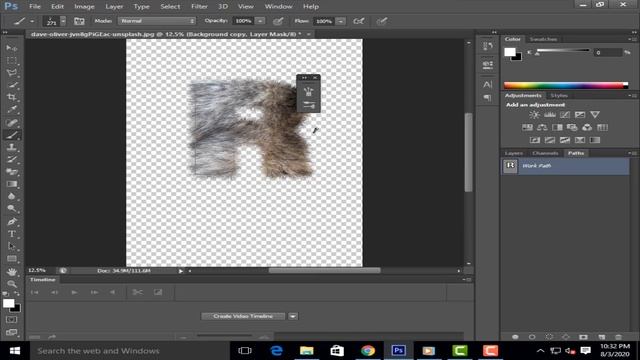The width and height of the screenshot is (640, 360).
Task: Select the Rectangular Marquee tool
Action: click(x=11, y=60)
